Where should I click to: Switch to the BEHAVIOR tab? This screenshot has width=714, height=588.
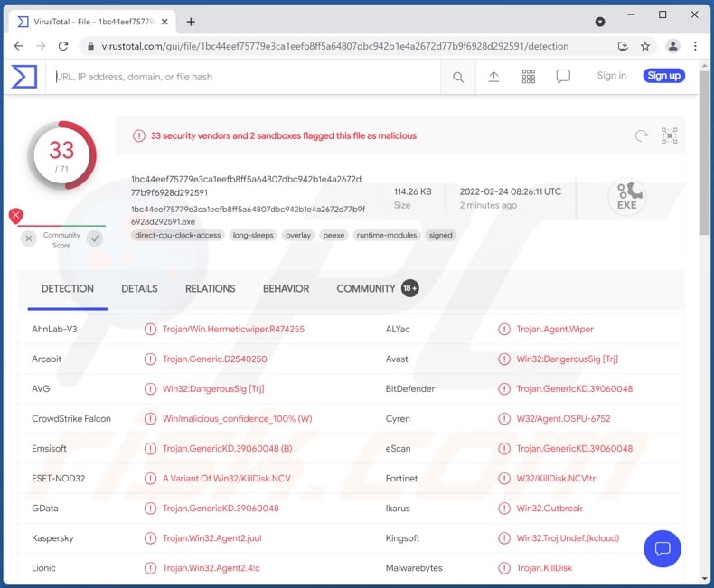tap(286, 289)
